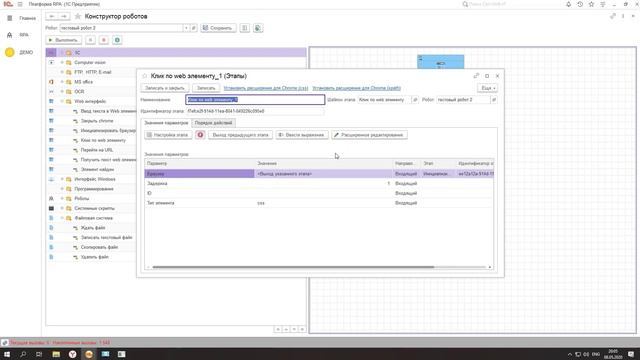The image size is (640, 360).
Task: Collapse the Web интерфейс folder
Action: [62, 101]
